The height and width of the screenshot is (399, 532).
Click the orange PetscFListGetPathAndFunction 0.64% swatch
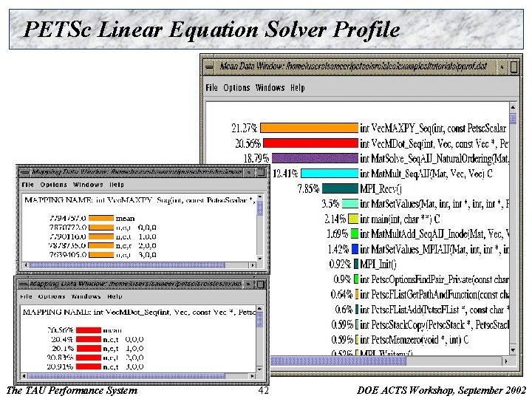357,294
